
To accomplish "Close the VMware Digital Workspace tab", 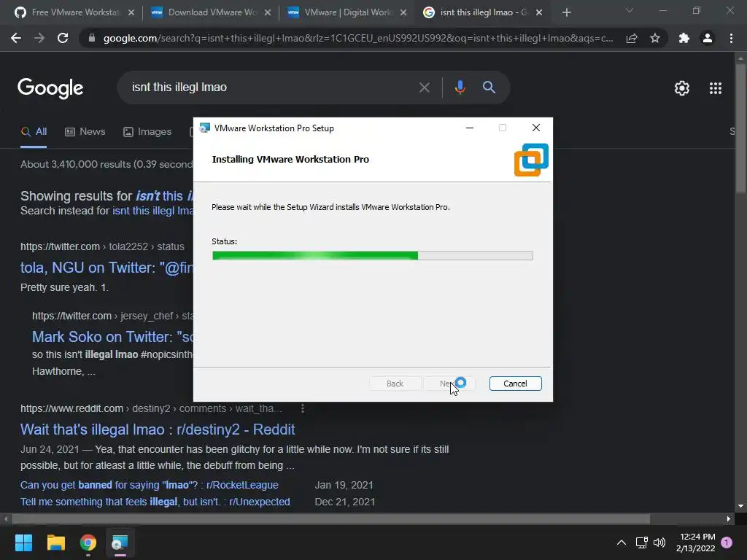I will pos(403,12).
